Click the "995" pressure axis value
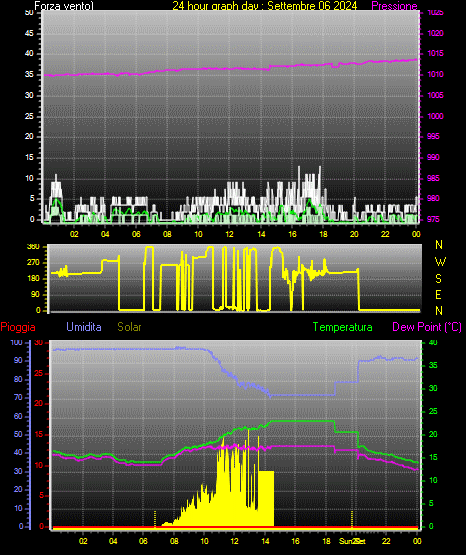Screen dimensions: 466x555 pyautogui.click(x=433, y=136)
